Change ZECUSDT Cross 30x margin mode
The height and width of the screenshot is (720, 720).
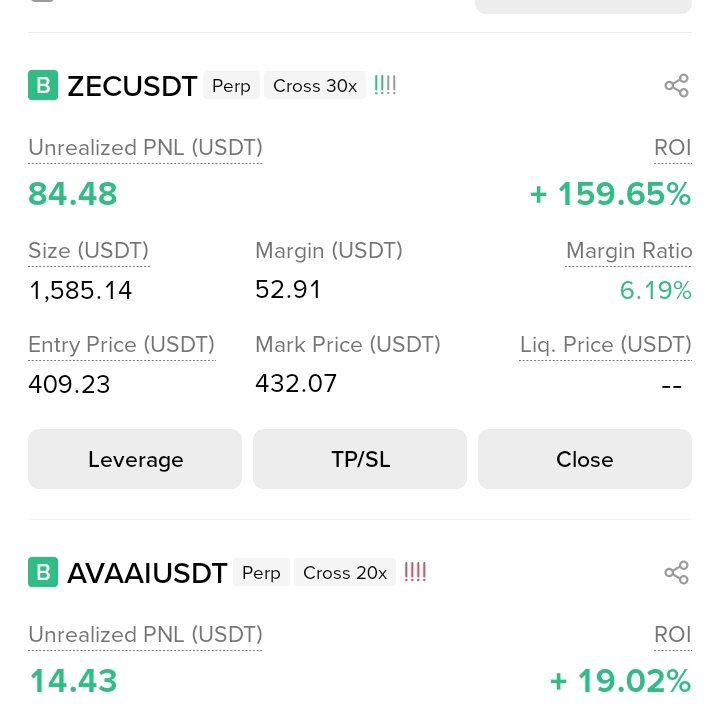[x=315, y=85]
